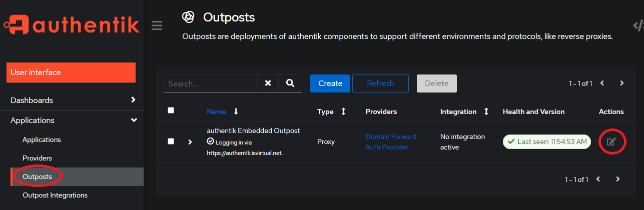Focus the Search input field
The height and width of the screenshot is (210, 644).
[211, 83]
